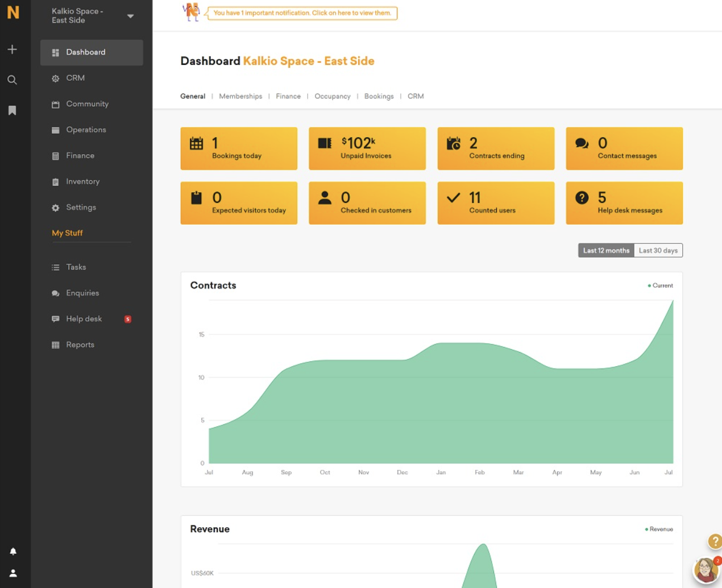
Task: Open notifications bell icon
Action: 13,551
